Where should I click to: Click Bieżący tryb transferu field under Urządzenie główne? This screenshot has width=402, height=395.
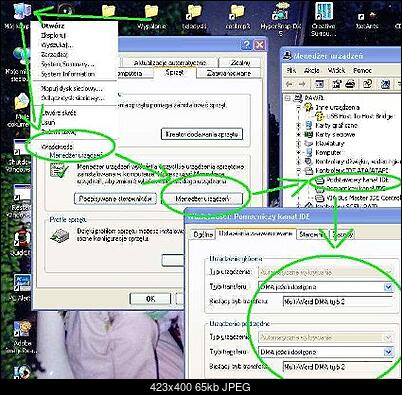pyautogui.click(x=337, y=301)
